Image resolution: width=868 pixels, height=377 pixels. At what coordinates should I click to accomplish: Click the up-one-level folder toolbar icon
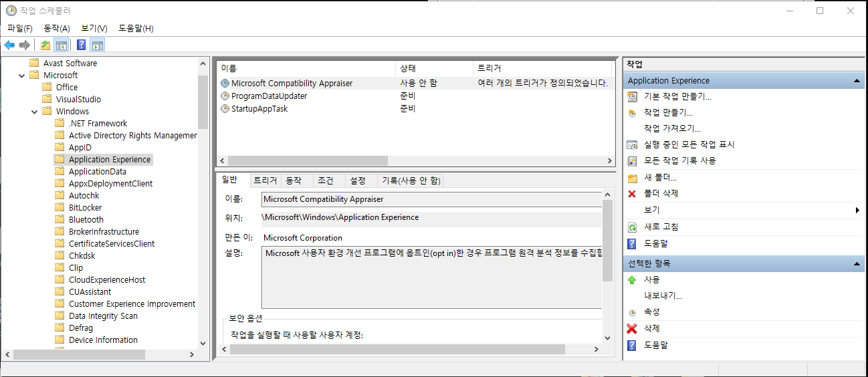pos(45,45)
